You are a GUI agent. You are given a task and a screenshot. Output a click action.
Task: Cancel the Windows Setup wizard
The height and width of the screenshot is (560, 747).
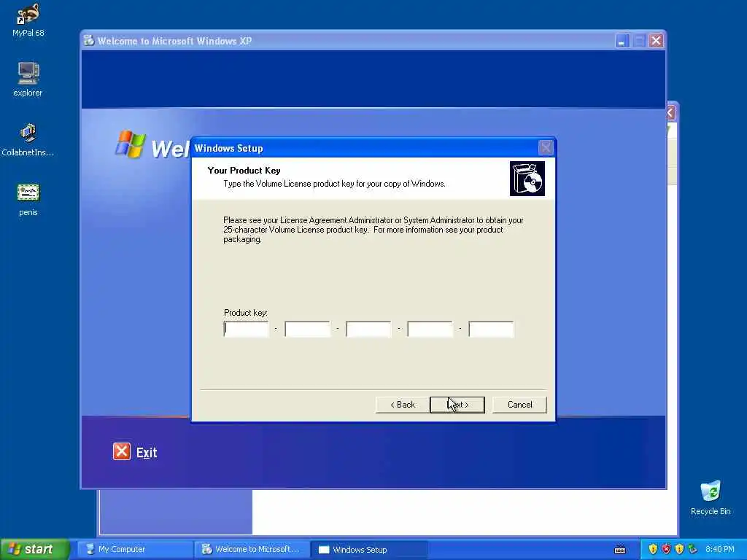[519, 405]
